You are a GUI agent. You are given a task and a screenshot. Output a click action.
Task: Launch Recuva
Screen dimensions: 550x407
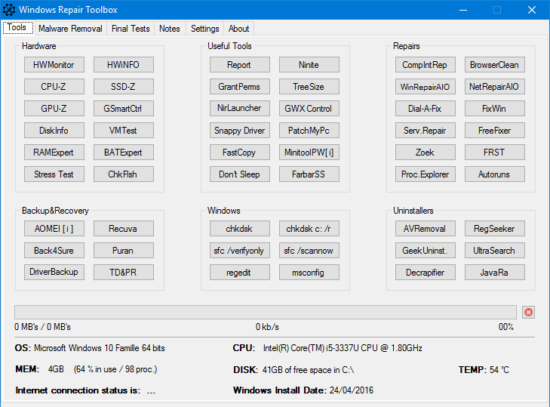click(123, 228)
